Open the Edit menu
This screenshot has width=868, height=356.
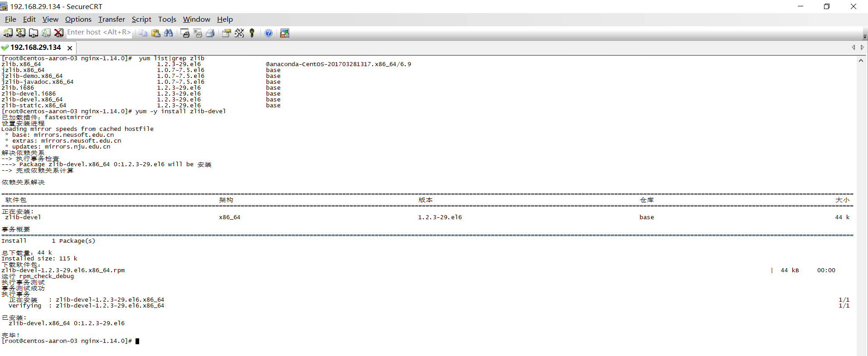tap(29, 19)
